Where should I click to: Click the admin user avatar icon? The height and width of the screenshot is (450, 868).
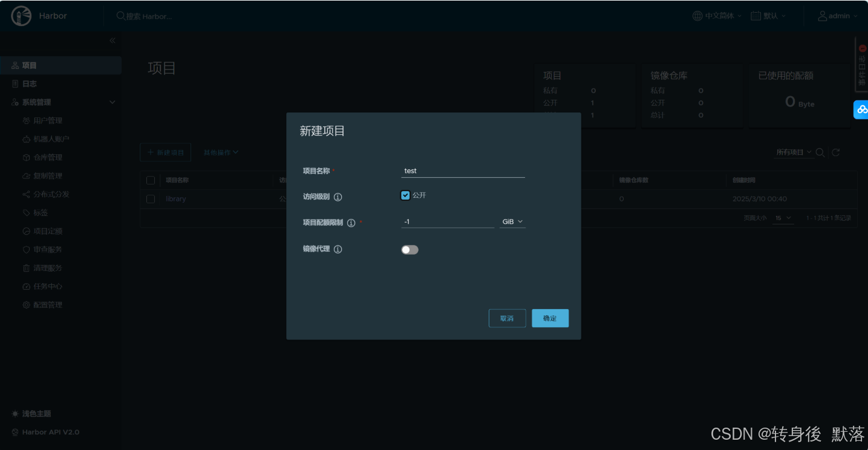[823, 16]
